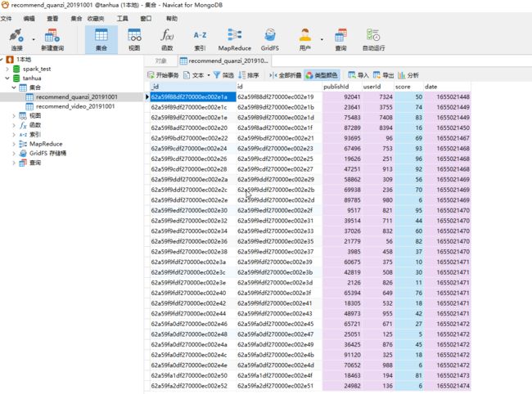Click 全部折叠 (Collapse All) button

[285, 75]
